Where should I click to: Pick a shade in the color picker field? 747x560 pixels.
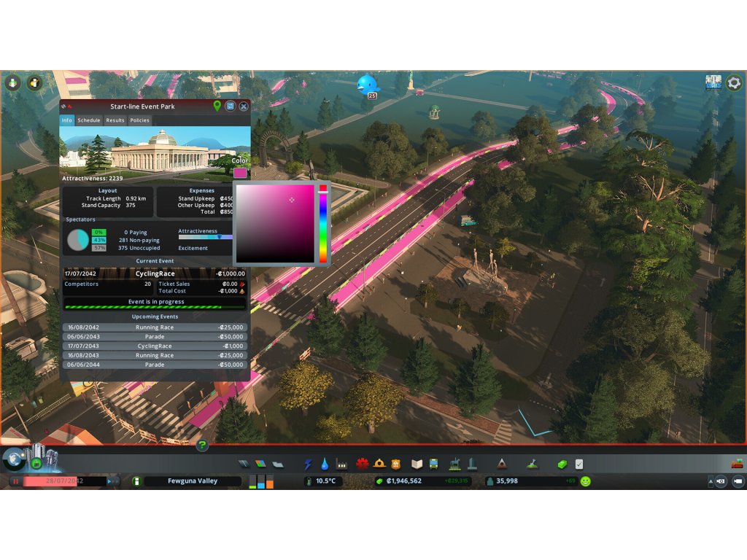click(275, 223)
